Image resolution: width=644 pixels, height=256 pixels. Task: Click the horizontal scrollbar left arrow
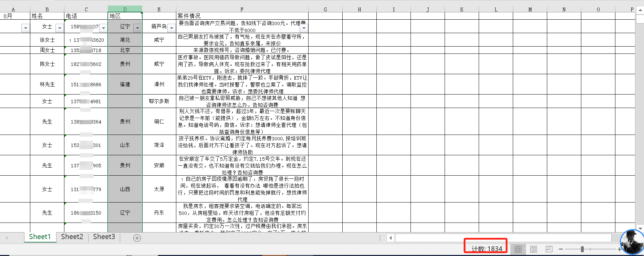391,238
